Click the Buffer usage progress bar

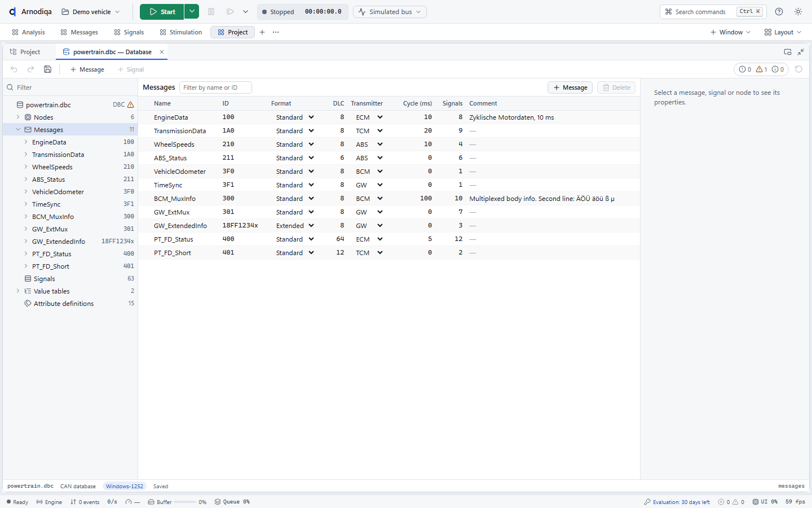pos(185,502)
